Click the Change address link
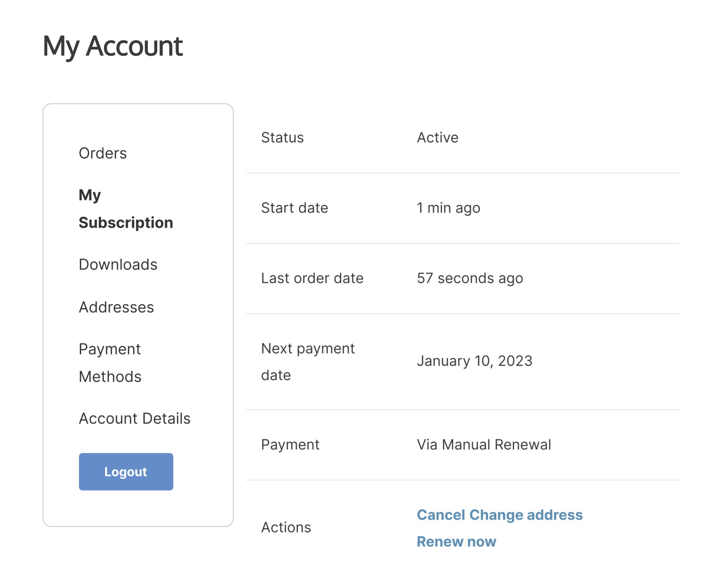Viewport: 725px width, 588px height. [x=526, y=515]
